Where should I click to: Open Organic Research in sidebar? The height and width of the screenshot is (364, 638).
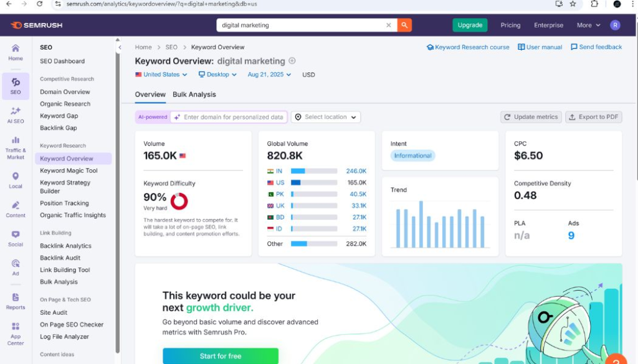65,104
